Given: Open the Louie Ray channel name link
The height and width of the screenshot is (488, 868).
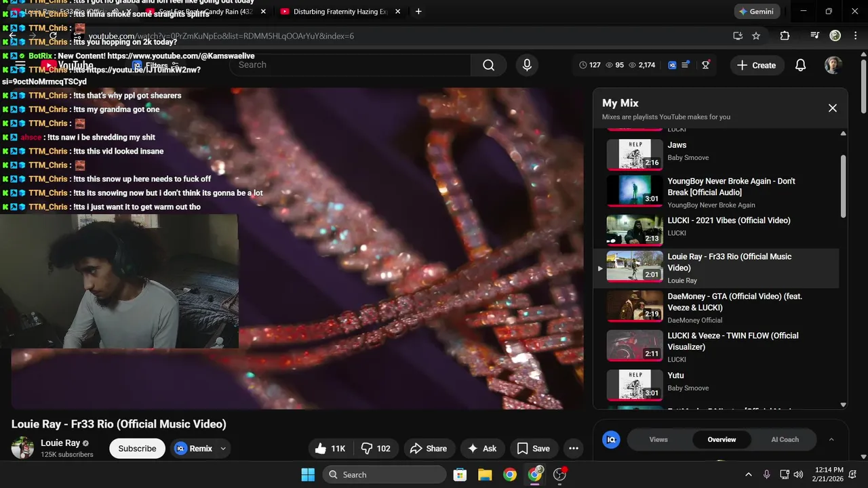Looking at the screenshot, I should [x=60, y=443].
